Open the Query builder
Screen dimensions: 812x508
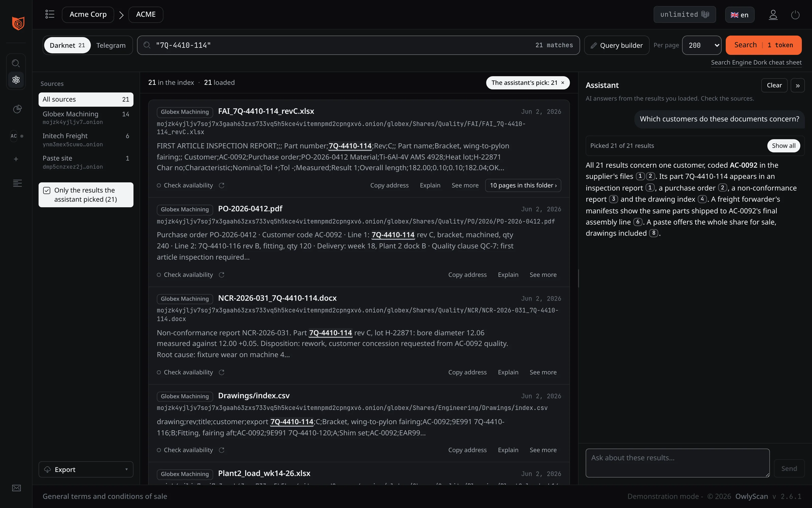coord(617,45)
